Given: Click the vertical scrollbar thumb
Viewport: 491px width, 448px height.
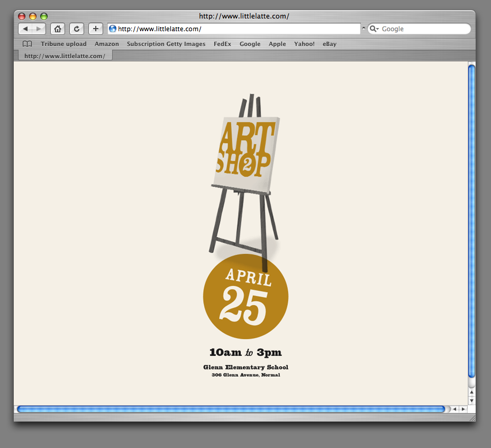Looking at the screenshot, I should tap(471, 221).
